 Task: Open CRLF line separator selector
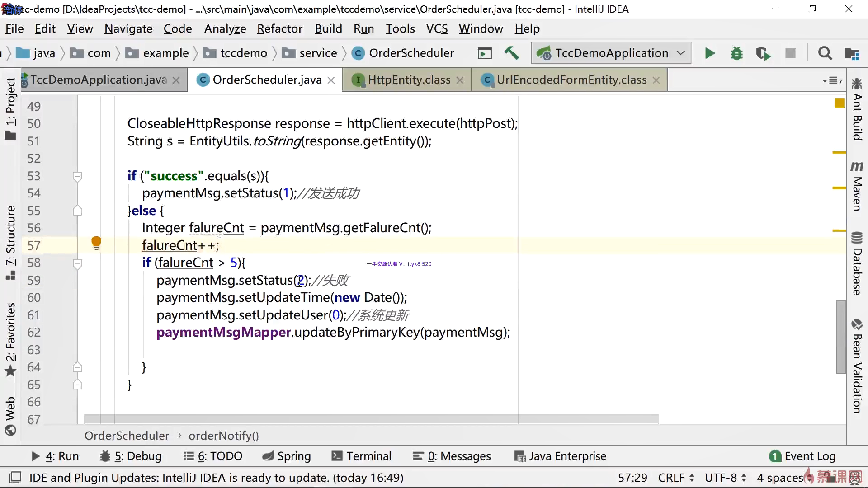coord(676,478)
